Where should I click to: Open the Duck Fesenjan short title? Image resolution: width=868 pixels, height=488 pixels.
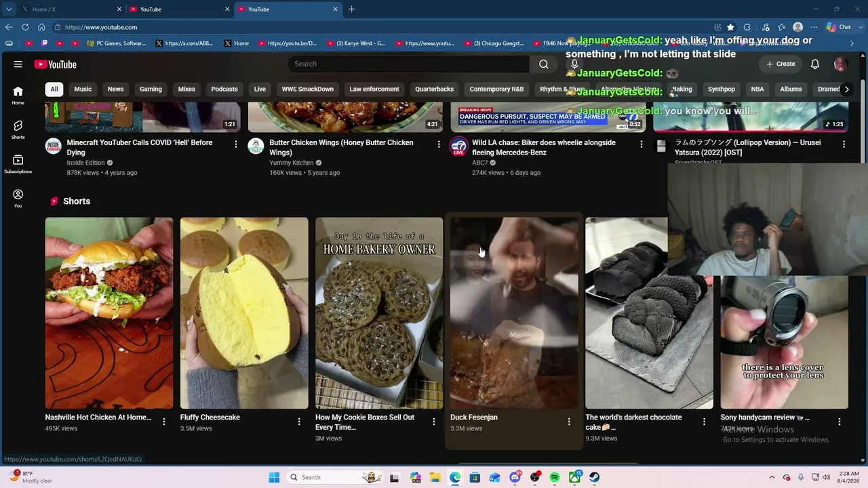474,418
